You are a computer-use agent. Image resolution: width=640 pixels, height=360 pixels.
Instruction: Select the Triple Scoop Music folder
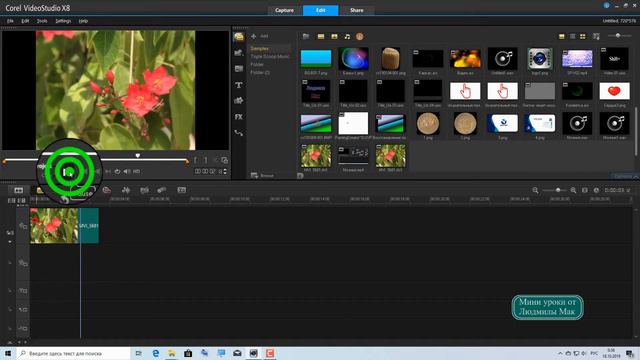[269, 56]
